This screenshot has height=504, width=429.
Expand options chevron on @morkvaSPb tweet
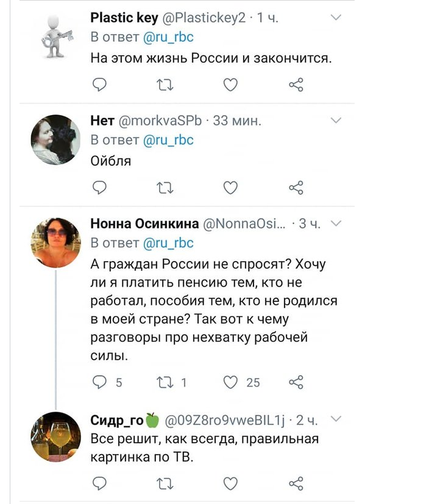[336, 120]
